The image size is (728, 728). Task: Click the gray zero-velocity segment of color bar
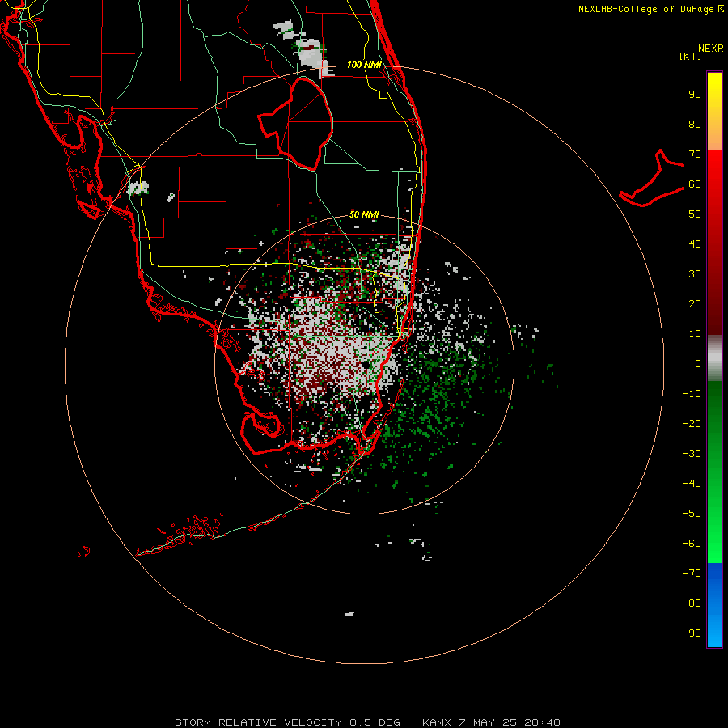click(x=714, y=358)
